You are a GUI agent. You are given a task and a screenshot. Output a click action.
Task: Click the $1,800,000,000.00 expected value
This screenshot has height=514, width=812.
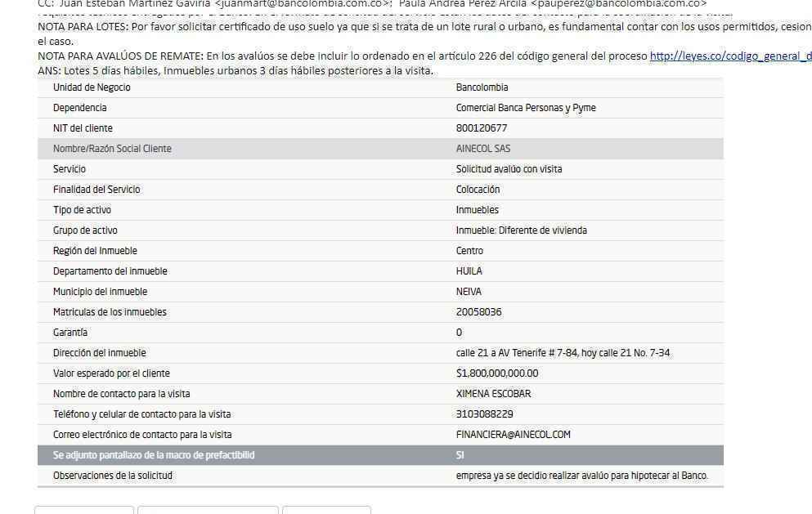tap(496, 373)
